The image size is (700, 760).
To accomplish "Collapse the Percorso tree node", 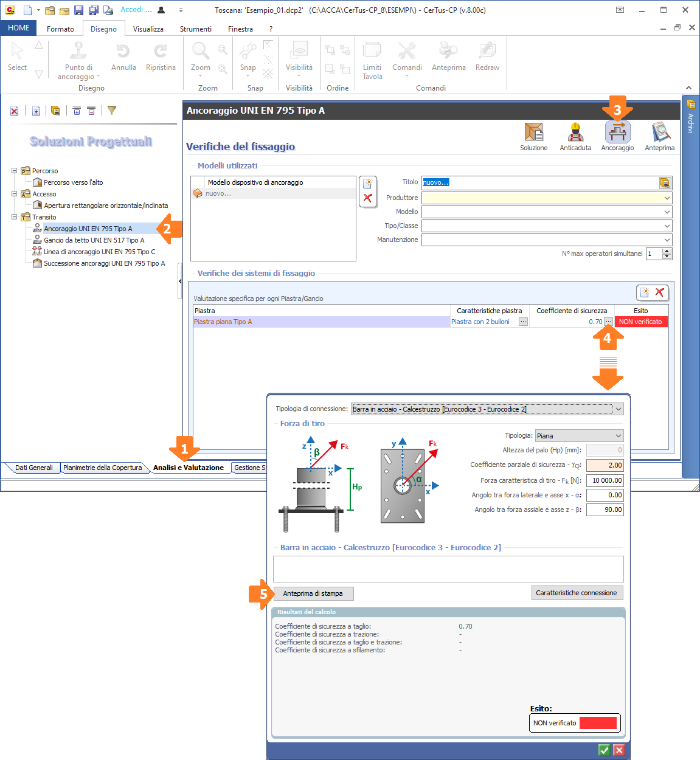I will click(x=15, y=171).
